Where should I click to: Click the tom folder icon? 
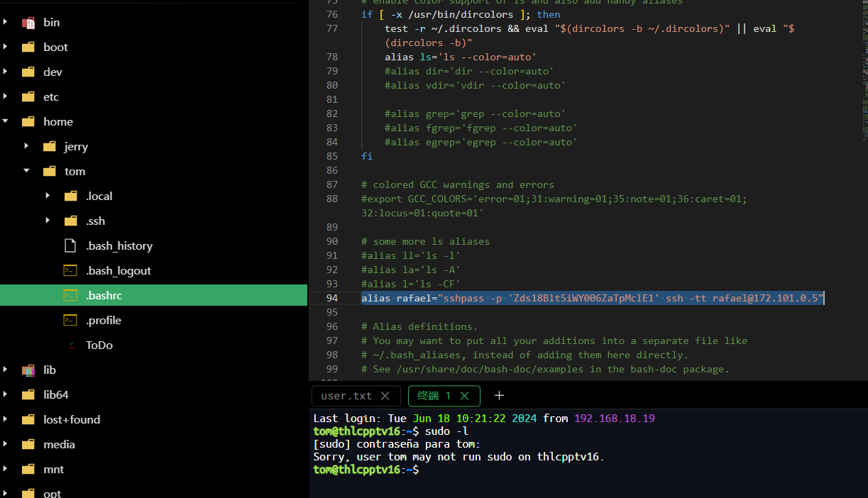coord(50,172)
